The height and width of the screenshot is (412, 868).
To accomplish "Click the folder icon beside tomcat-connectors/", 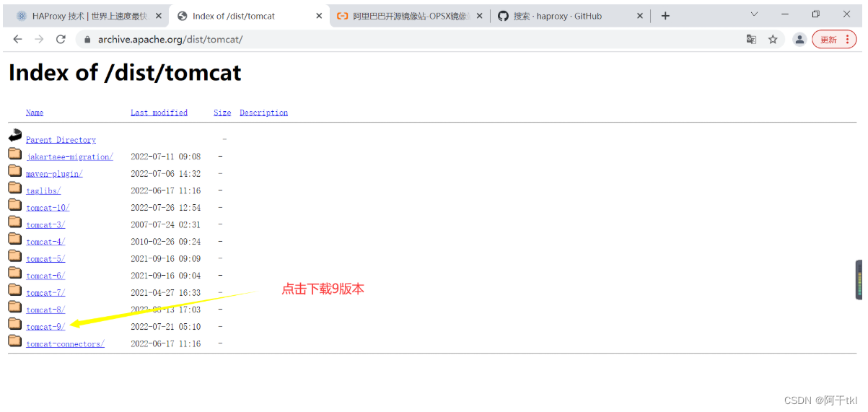I will tap(14, 341).
